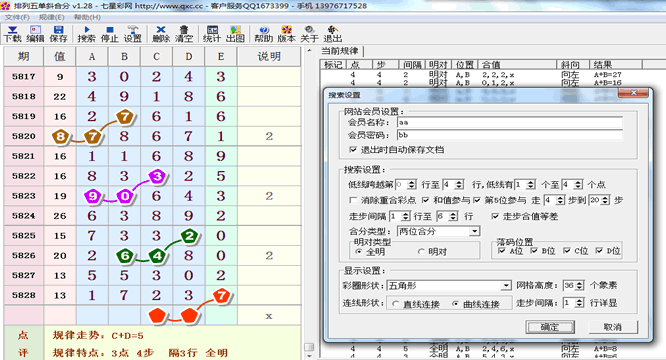The height and width of the screenshot is (360, 666).
Task: Select magenta pentagon 3 in row 5822
Action: pyautogui.click(x=157, y=176)
